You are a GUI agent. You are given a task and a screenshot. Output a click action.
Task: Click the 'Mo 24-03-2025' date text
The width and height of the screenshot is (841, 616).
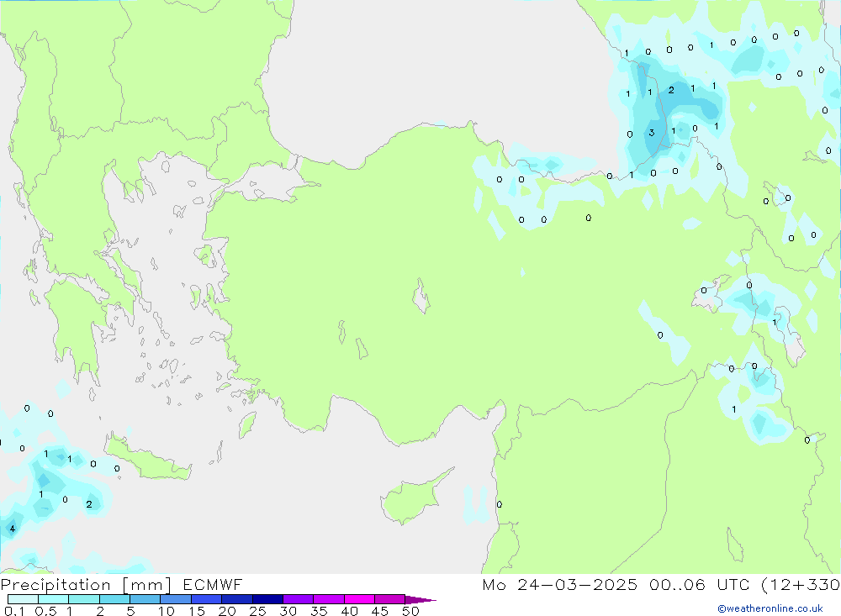pos(560,584)
